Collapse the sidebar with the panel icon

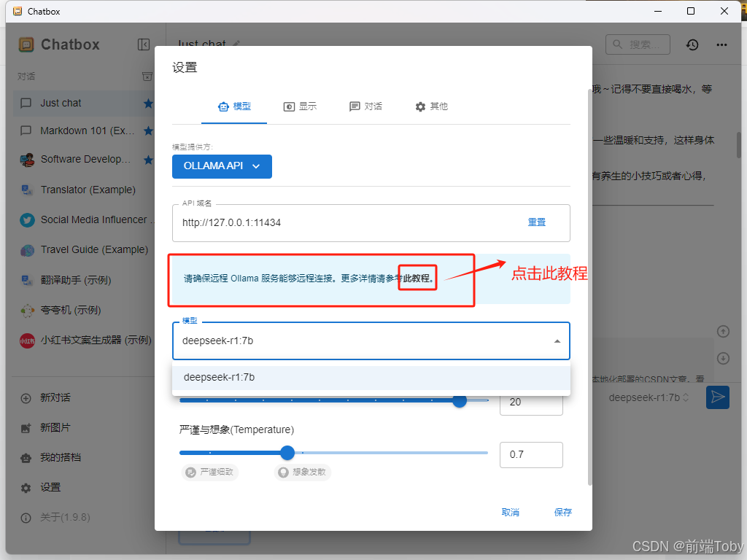pyautogui.click(x=144, y=44)
